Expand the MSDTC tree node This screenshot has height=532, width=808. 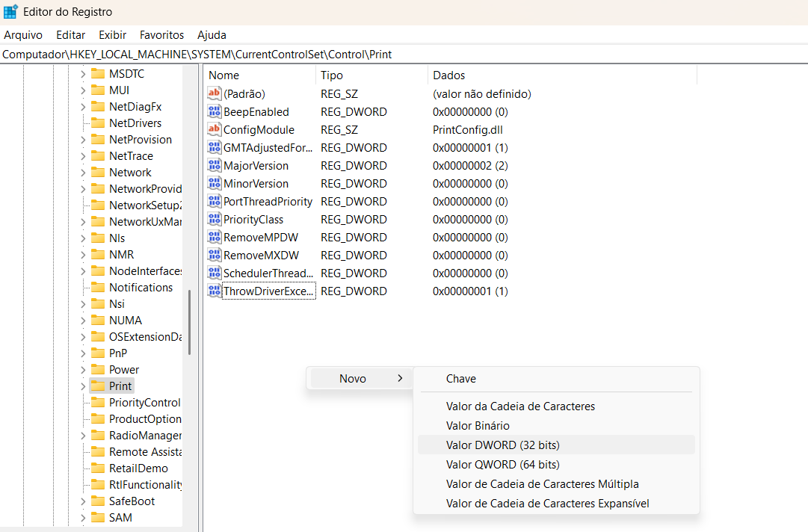(x=83, y=74)
